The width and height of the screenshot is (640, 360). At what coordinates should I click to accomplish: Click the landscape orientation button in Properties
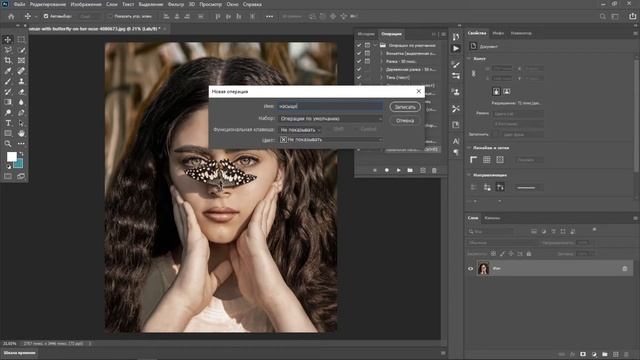coord(507,91)
